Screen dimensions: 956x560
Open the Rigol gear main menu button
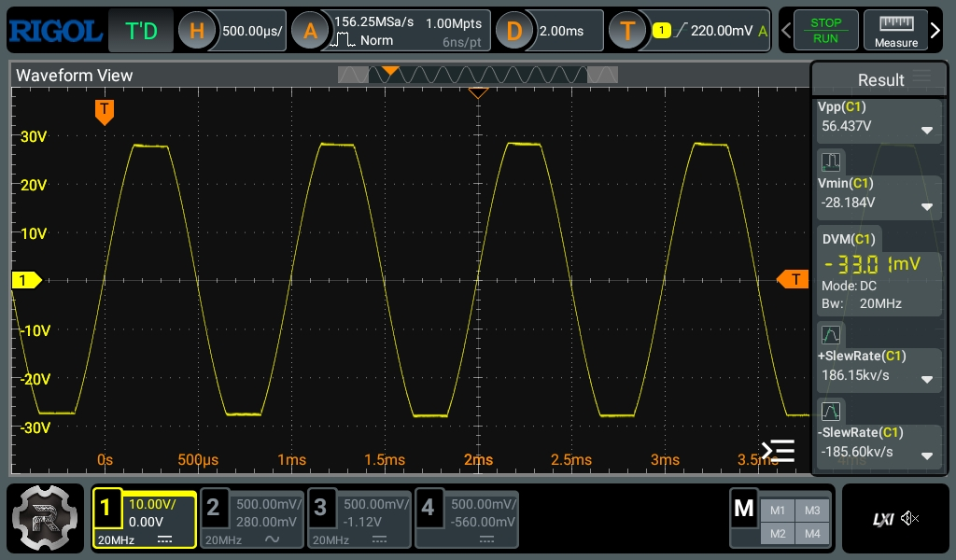(45, 518)
